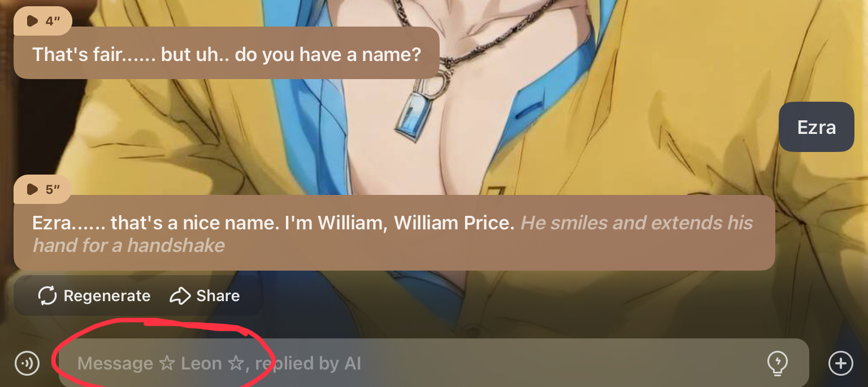Image resolution: width=868 pixels, height=387 pixels.
Task: Click the Share arrow icon
Action: [180, 295]
